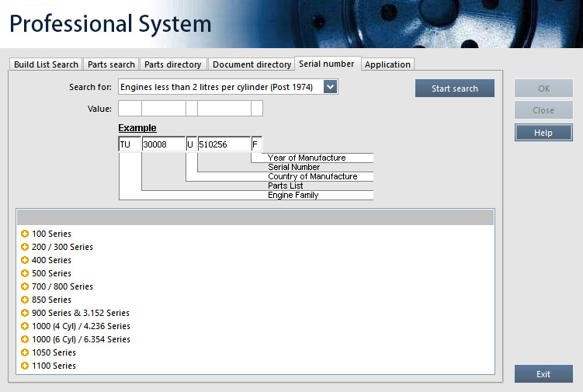This screenshot has width=583, height=392.
Task: Go to the Document directory tab
Action: click(x=251, y=64)
